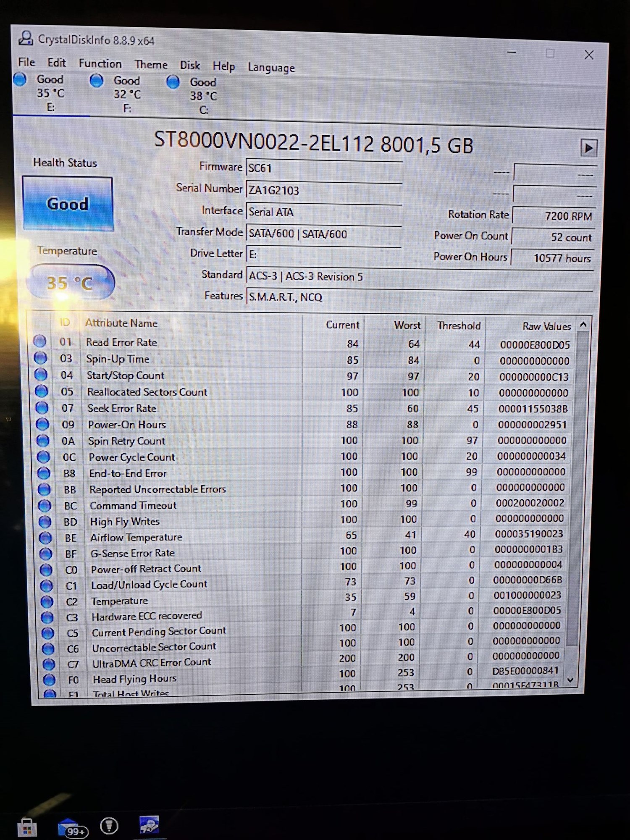
Task: Click status icon for Hardware ECC recovered
Action: pyautogui.click(x=47, y=617)
